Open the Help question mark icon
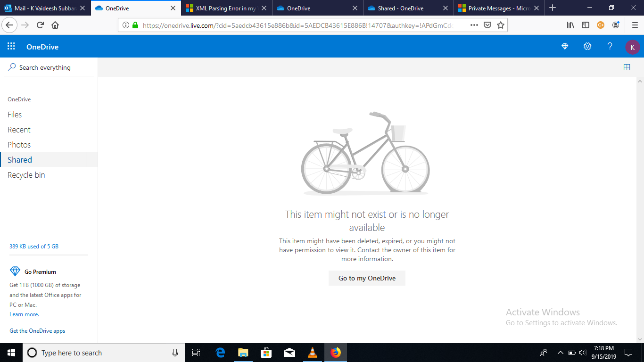Viewport: 644px width, 362px height. 610,46
